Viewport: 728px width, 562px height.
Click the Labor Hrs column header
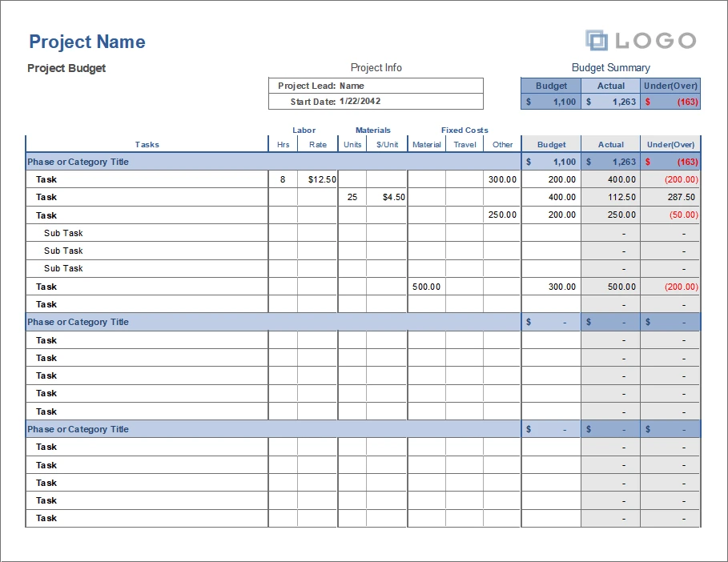pos(282,144)
